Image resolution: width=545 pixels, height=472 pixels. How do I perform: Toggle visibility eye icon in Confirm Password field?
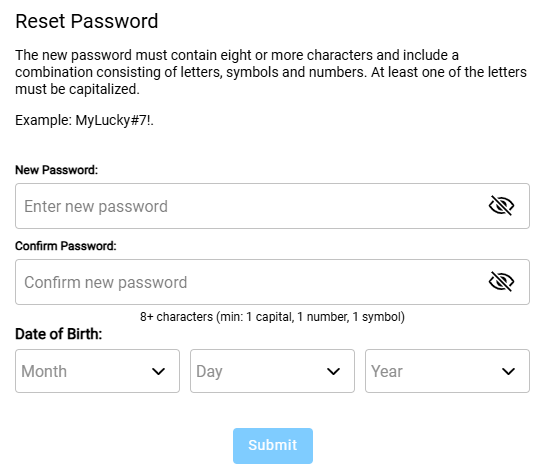(x=501, y=282)
